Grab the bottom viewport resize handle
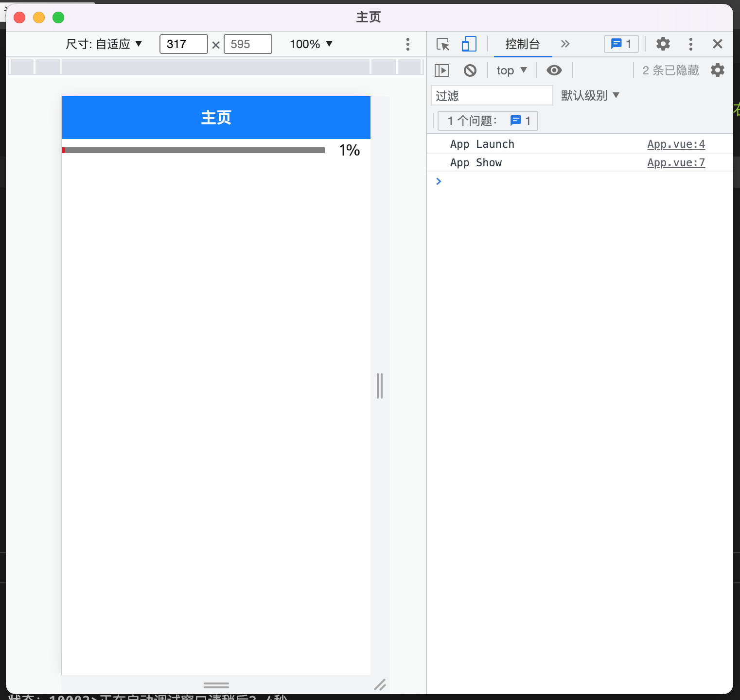Image resolution: width=740 pixels, height=700 pixels. (216, 685)
